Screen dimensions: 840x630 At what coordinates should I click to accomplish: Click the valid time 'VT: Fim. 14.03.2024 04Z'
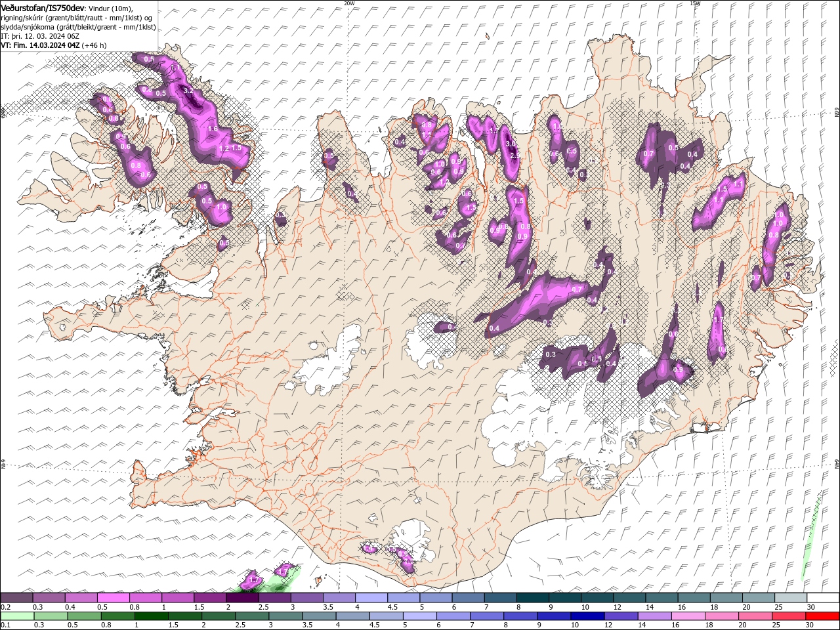tap(40, 45)
